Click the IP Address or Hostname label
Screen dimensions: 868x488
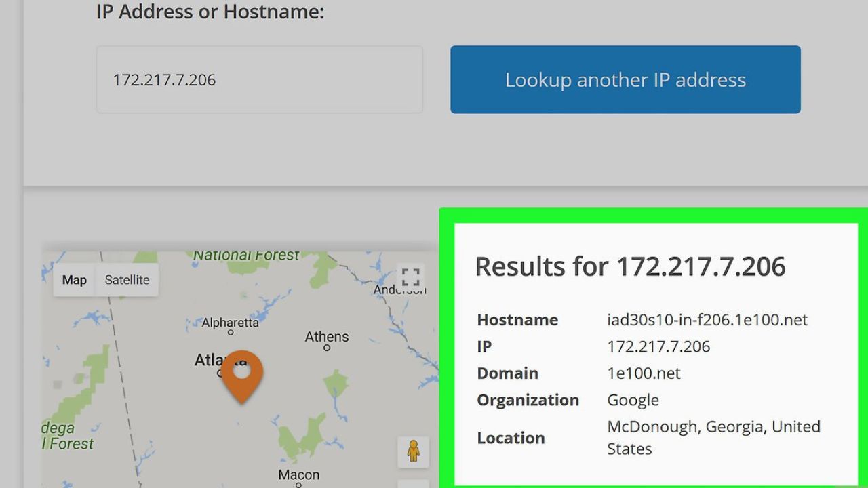coord(210,12)
